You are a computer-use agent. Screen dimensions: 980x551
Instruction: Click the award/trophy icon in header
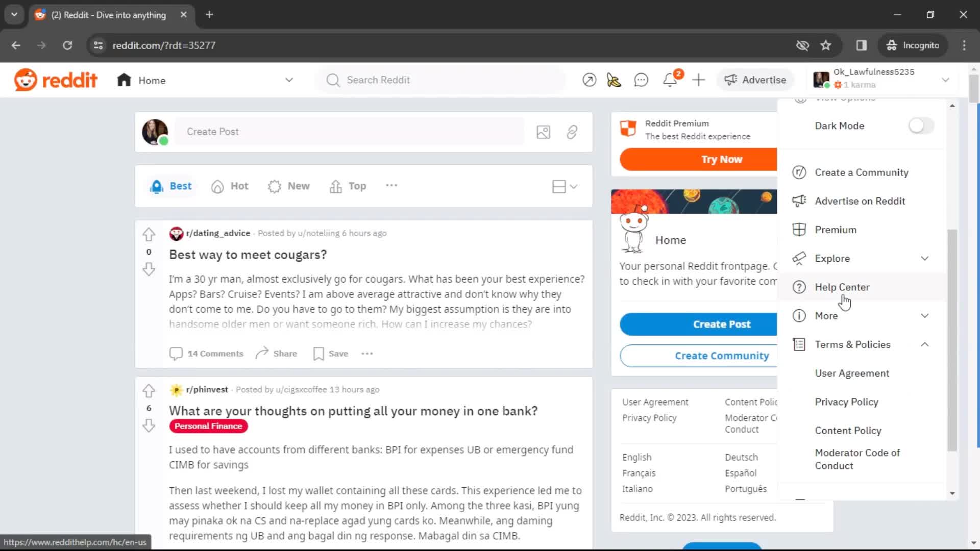[x=614, y=80]
